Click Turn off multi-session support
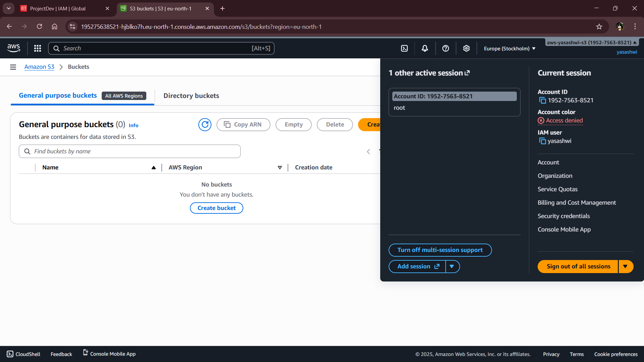 click(x=440, y=250)
